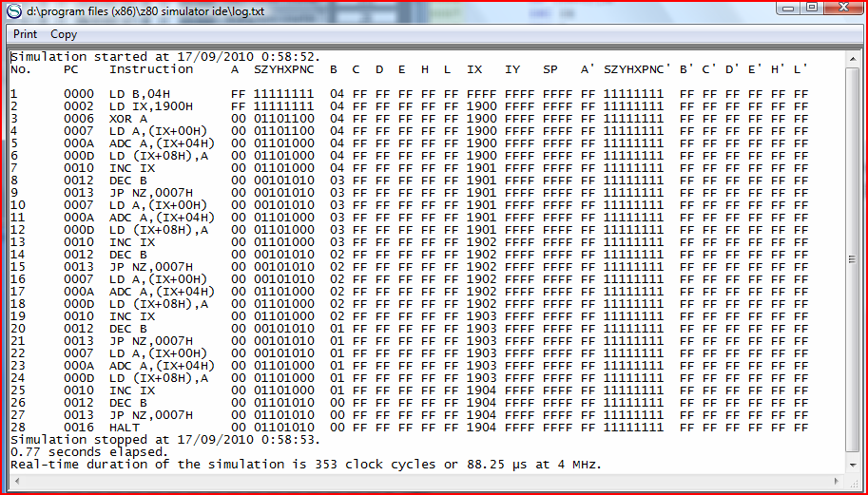This screenshot has width=868, height=495.
Task: Click the 'No.' column header
Action: [21, 69]
